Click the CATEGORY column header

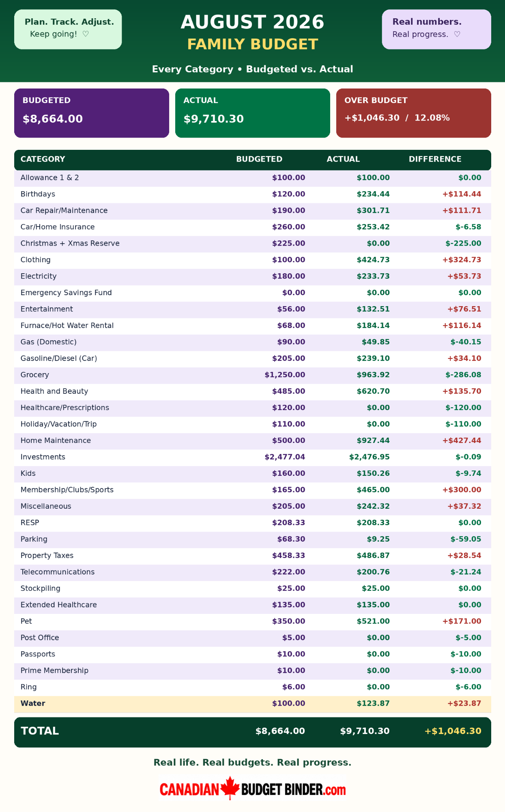[x=43, y=159]
